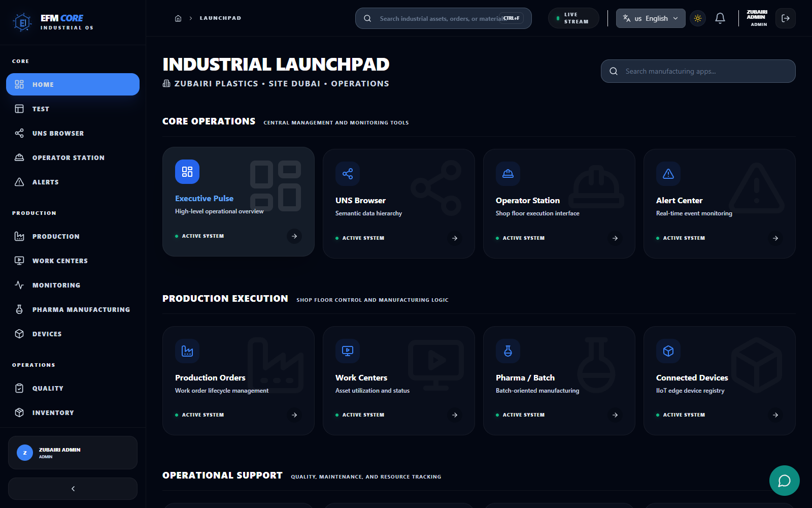The image size is (812, 508).
Task: Click the Connected Devices cube icon
Action: click(x=668, y=351)
